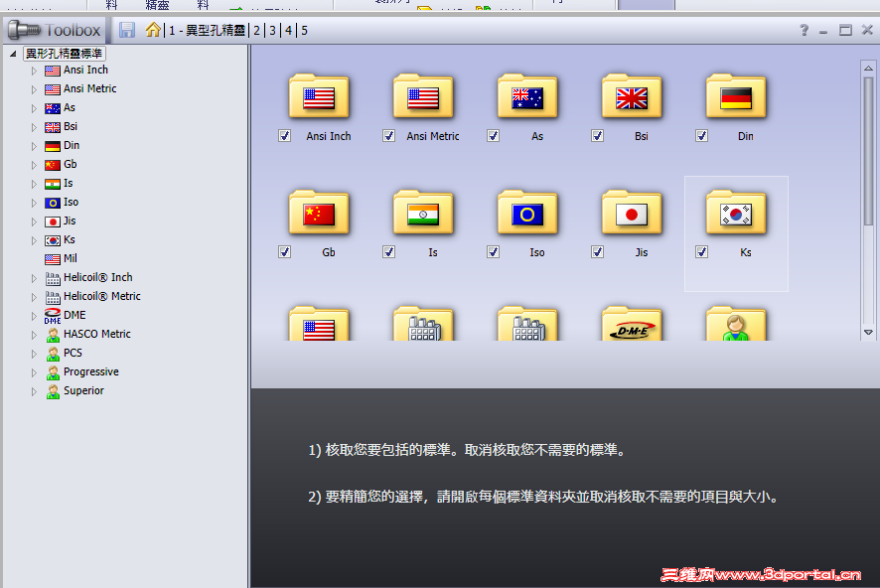
Task: Switch to step 1 - 異型孔精靈
Action: pyautogui.click(x=208, y=31)
